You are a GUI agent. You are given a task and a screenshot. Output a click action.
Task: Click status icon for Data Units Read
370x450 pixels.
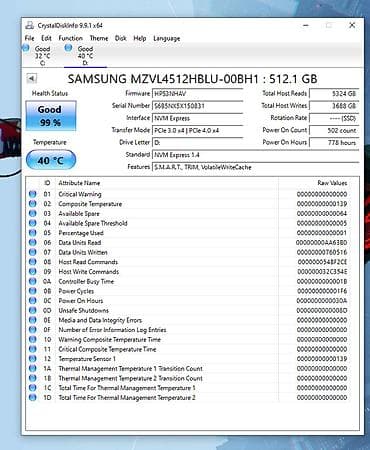point(32,242)
